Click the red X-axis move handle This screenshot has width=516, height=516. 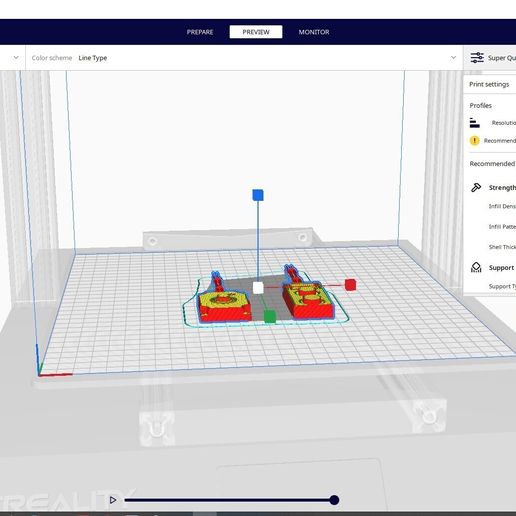click(x=350, y=285)
